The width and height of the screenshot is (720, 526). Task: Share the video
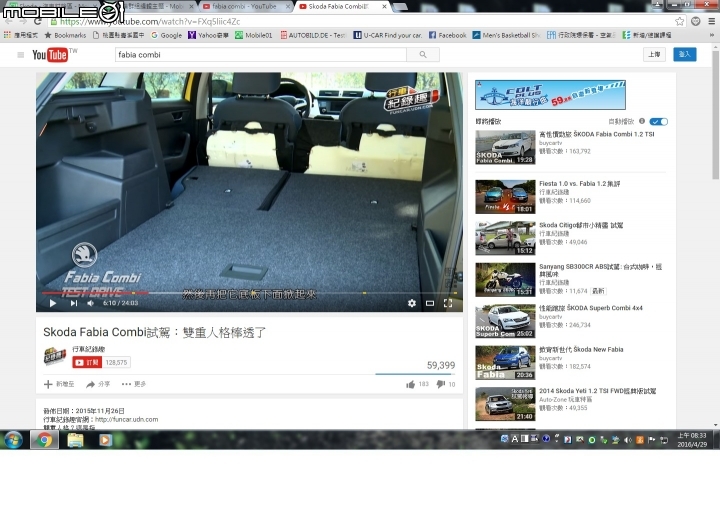(98, 384)
